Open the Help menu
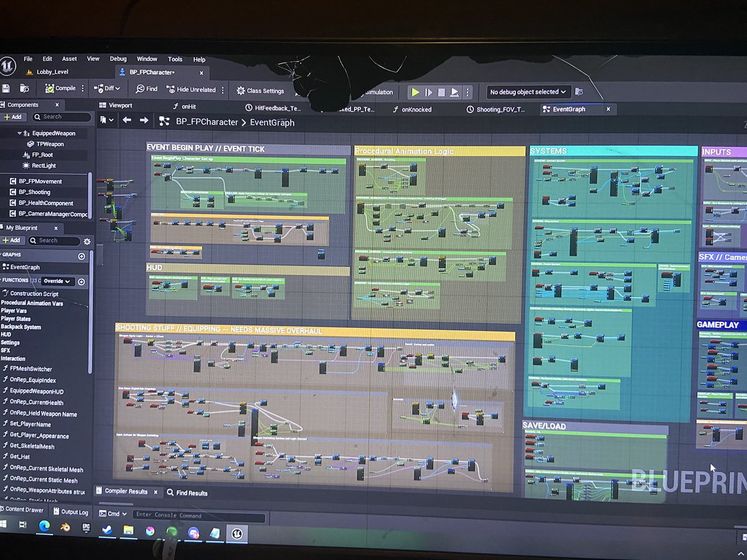The image size is (747, 560). click(x=199, y=60)
